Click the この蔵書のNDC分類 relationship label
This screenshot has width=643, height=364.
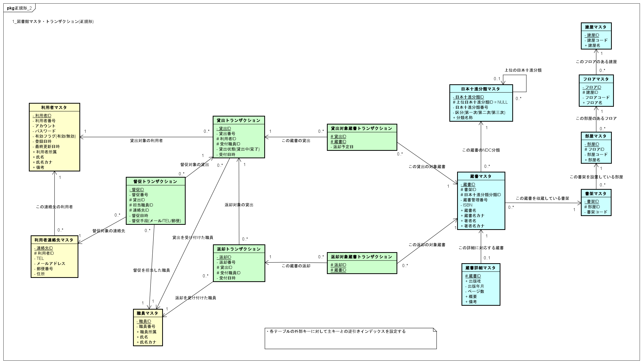482,151
